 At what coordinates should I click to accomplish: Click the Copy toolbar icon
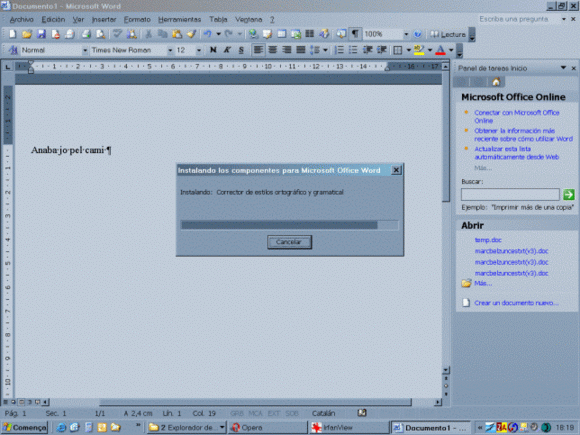(x=162, y=34)
